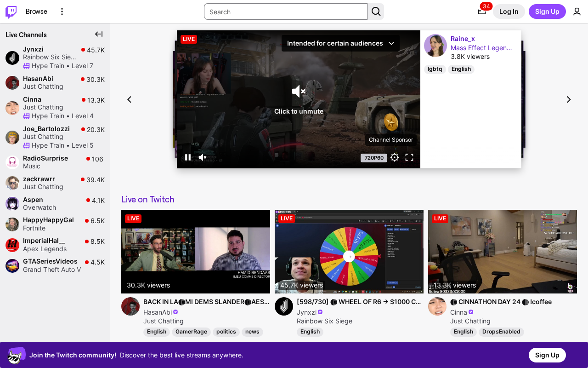Open HappyHappyGal avatar in the sidebar

(12, 224)
